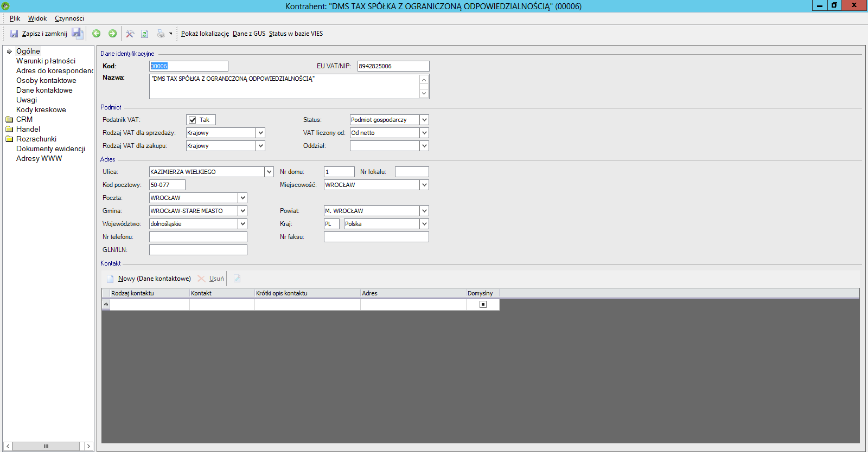Viewport: 868px width, 452px height.
Task: Select Ogólne in the navigation tree
Action: click(x=28, y=51)
